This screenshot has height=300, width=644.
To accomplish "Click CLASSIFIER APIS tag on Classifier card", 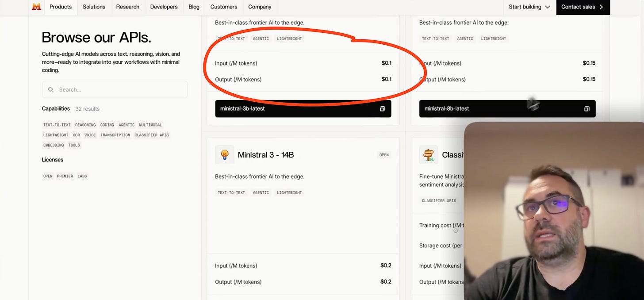I will coord(439,200).
